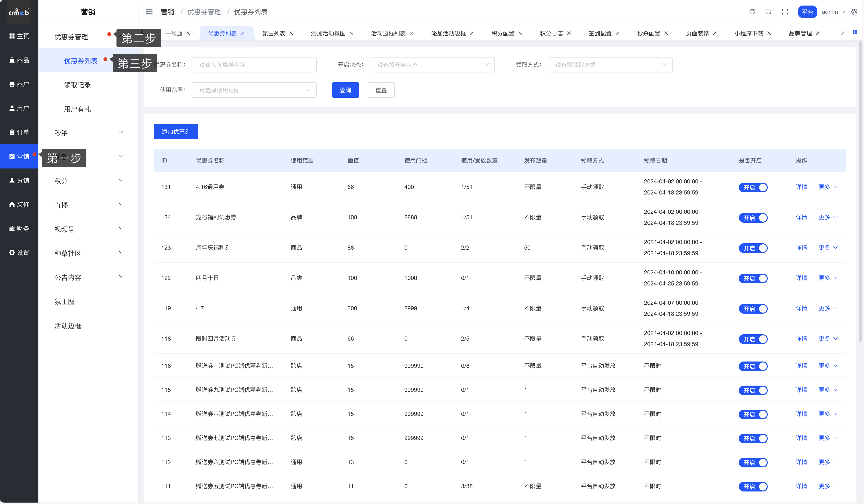This screenshot has width=864, height=504.
Task: Toggle fullscreen mode icon
Action: pyautogui.click(x=785, y=12)
